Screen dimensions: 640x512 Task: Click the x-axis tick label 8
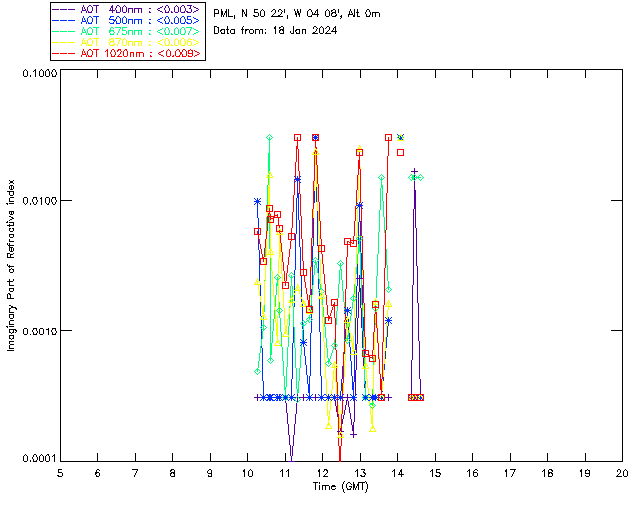point(173,473)
